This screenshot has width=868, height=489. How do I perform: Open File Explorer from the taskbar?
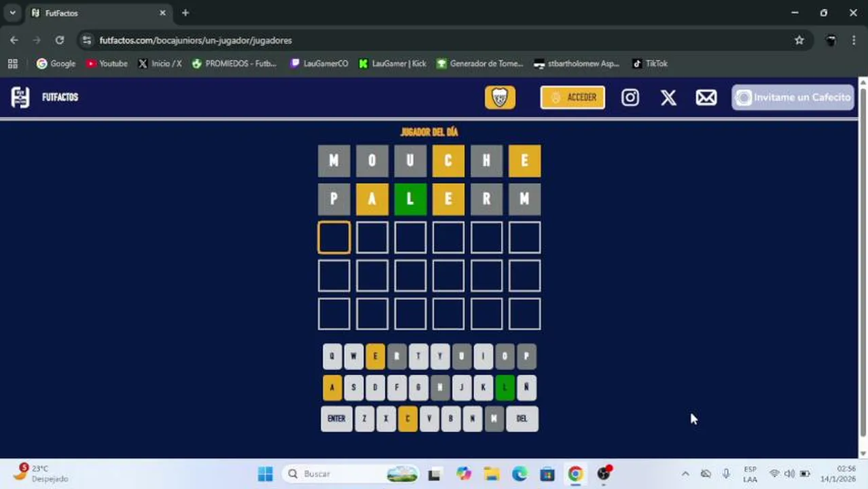491,474
